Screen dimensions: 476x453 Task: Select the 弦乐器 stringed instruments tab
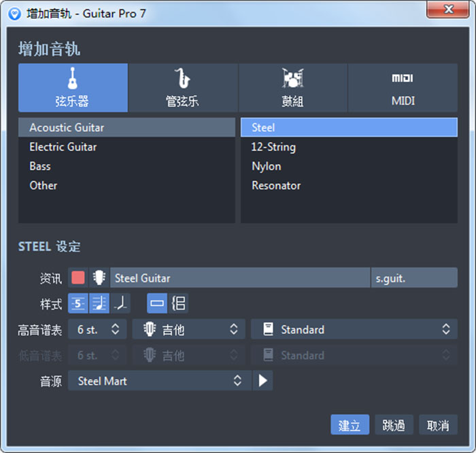(x=73, y=88)
